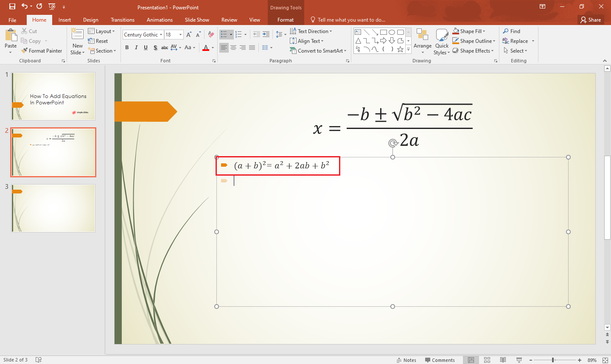Open the Drawing Tools Format tab
611x364 pixels.
click(286, 20)
